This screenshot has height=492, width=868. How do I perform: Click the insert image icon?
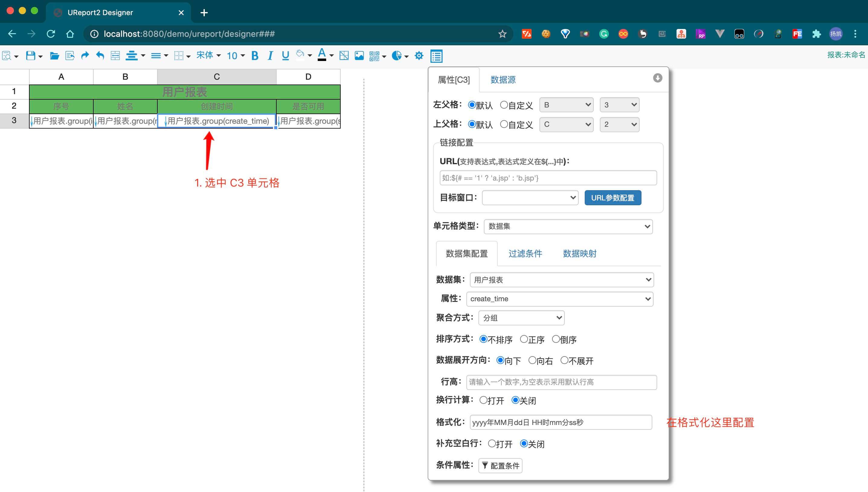click(359, 56)
